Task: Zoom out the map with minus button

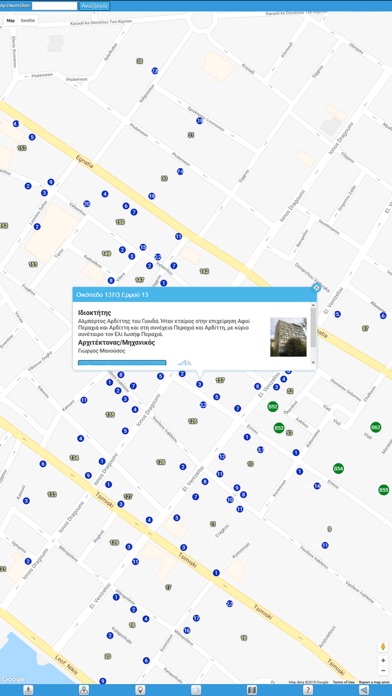Action: pyautogui.click(x=383, y=670)
